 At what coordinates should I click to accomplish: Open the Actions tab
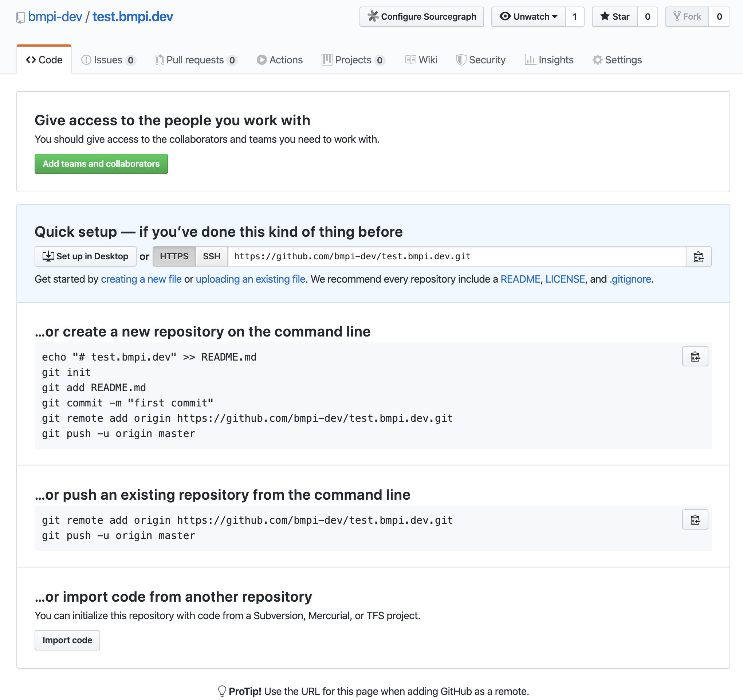(x=280, y=60)
